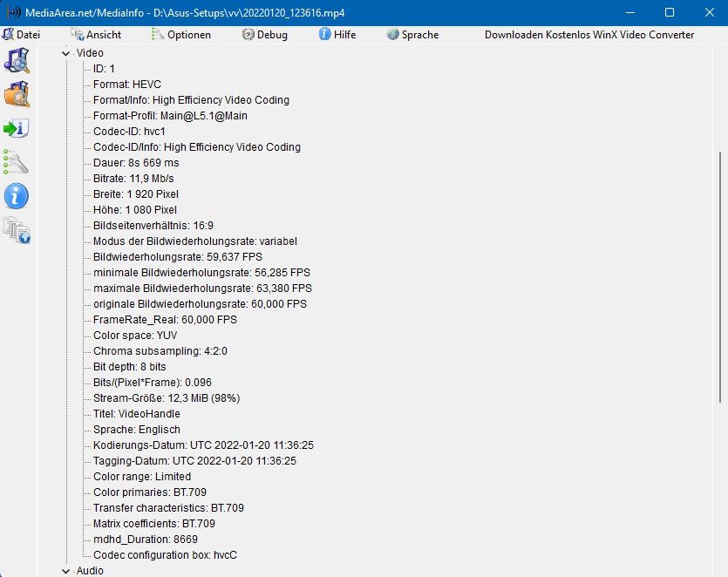Select Bit depth: 8 bits row

(x=130, y=367)
